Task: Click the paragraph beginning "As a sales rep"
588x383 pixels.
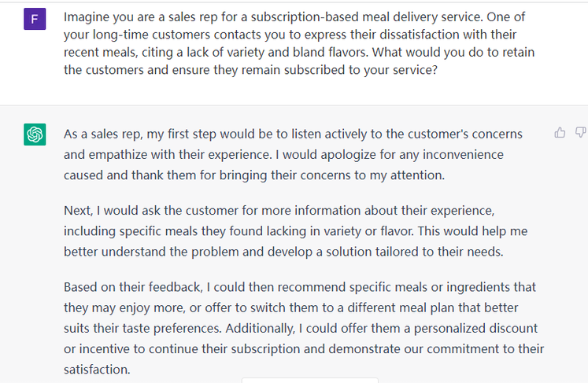Action: (293, 155)
